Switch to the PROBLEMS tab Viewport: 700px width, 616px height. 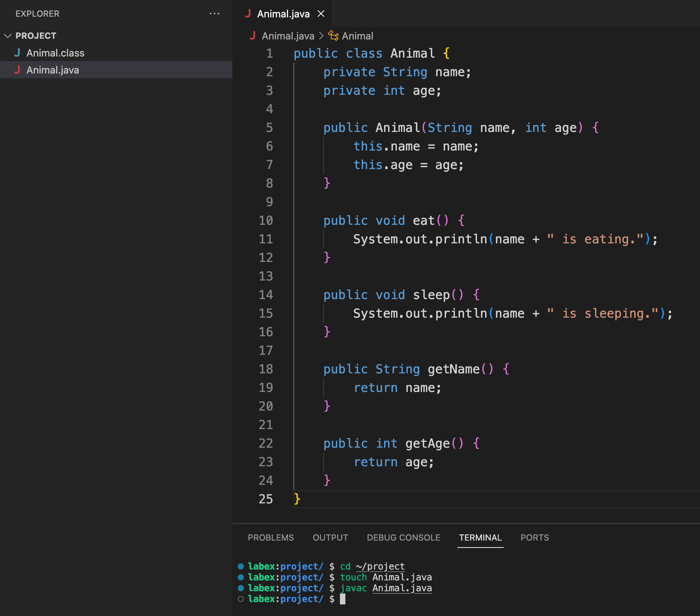[x=271, y=537]
